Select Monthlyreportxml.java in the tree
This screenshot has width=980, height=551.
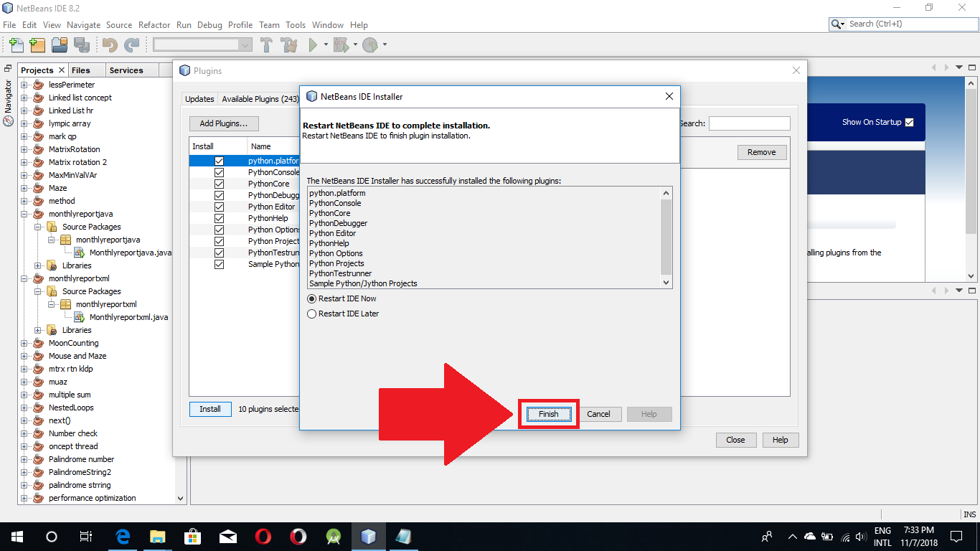point(128,317)
